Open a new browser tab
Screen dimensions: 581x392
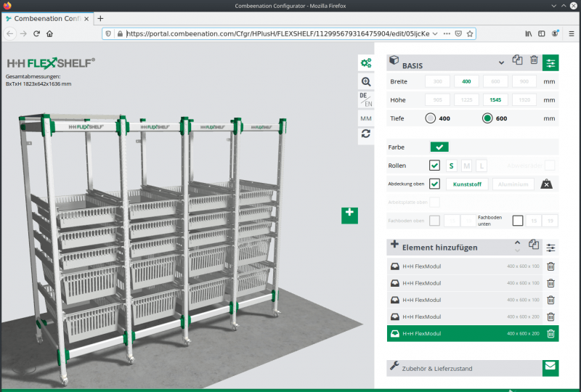[100, 19]
